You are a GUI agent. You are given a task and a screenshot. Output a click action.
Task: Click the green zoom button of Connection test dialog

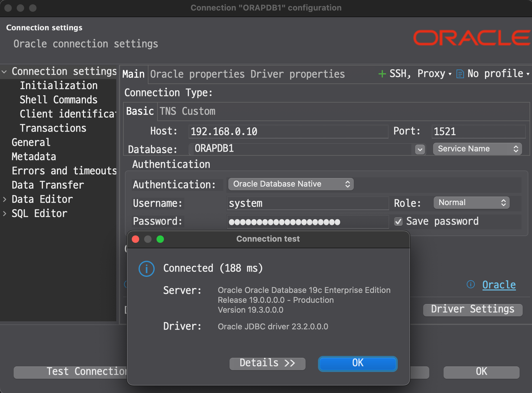click(160, 239)
